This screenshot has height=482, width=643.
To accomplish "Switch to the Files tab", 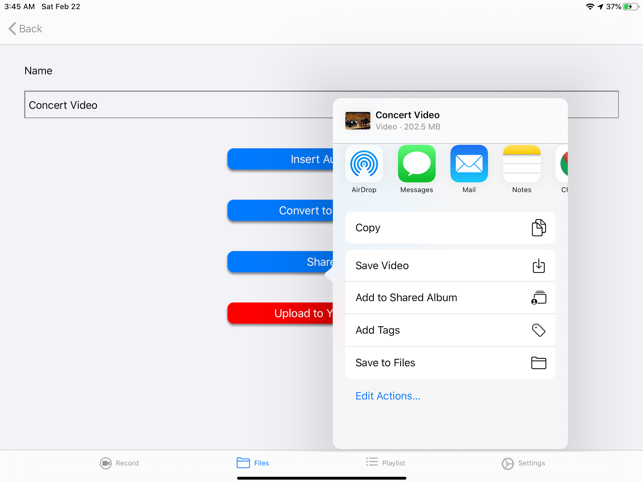I will (x=253, y=463).
